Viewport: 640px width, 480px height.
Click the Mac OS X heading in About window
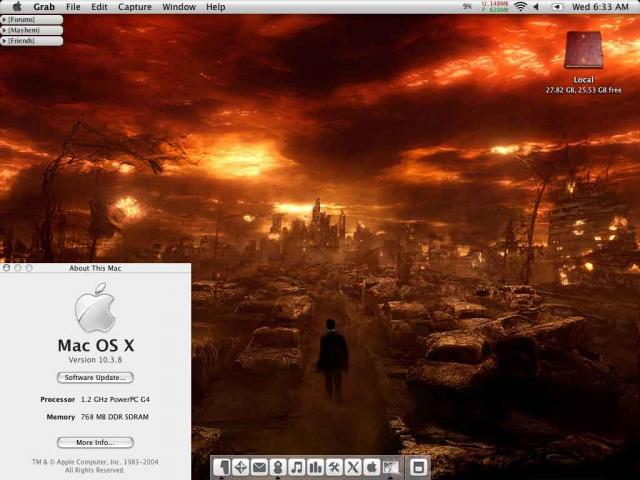coord(96,345)
